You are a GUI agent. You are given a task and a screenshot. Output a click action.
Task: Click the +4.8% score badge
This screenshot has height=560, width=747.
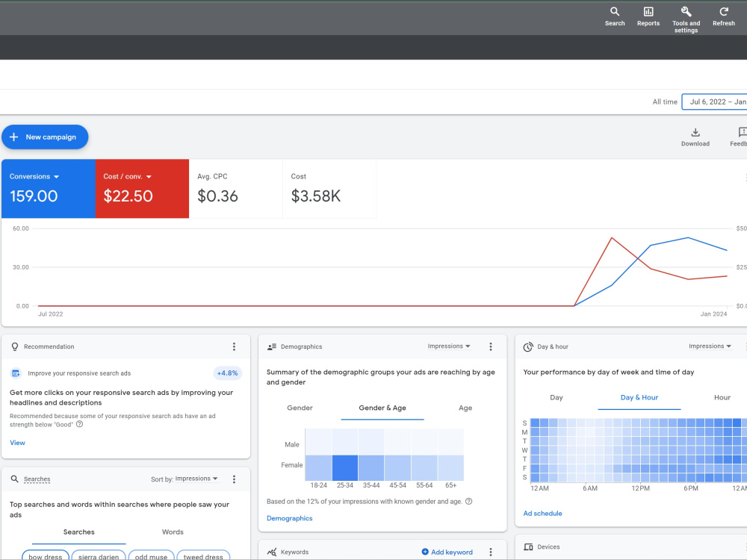227,373
